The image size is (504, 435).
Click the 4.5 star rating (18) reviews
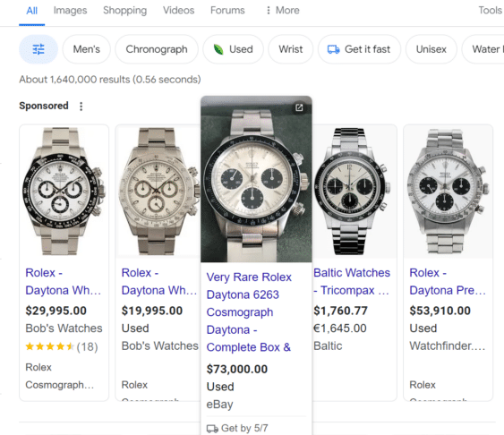coord(62,346)
